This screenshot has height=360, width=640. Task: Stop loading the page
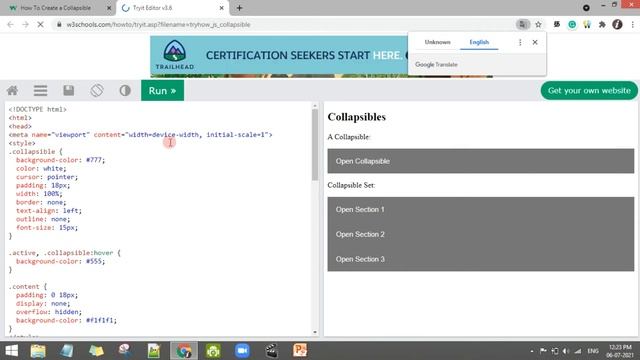40,24
